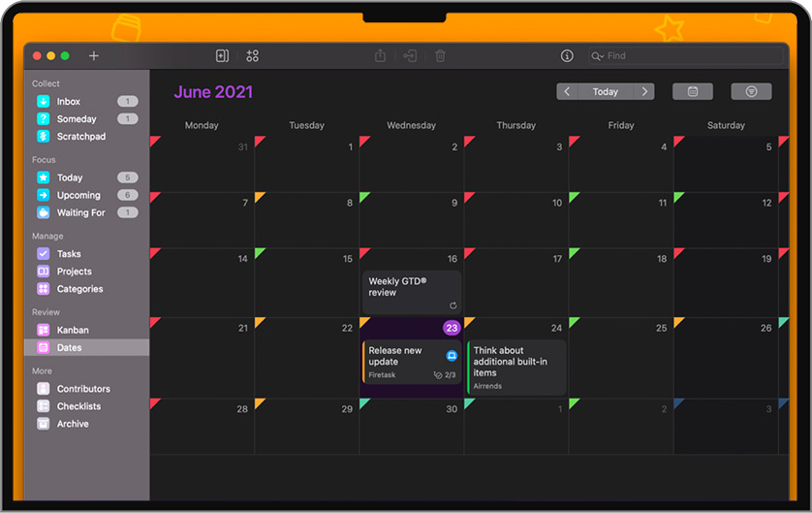812x513 pixels.
Task: Open the info inspector icon
Action: [567, 56]
